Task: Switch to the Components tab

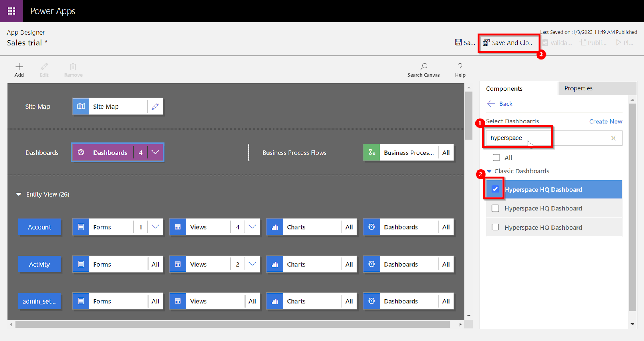Action: click(x=519, y=88)
